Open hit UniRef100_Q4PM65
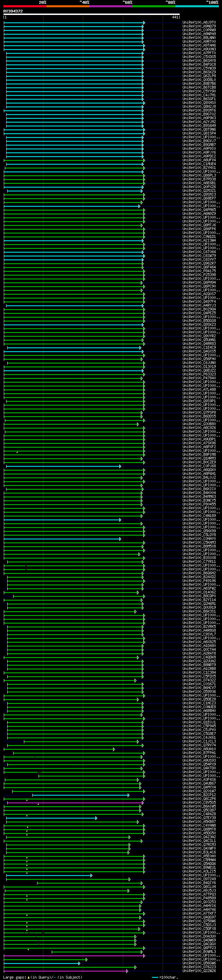Image resolution: width=222 pixels, height=980 pixels. tap(199, 210)
